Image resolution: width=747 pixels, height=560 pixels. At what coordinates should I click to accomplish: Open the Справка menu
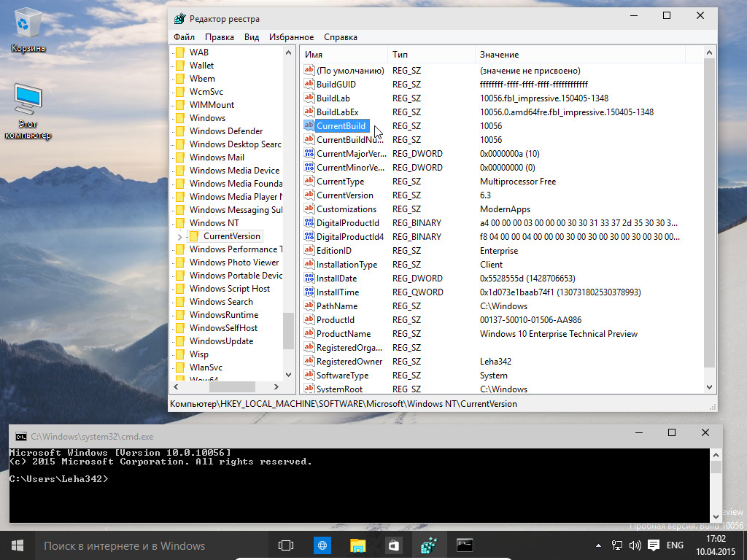(x=341, y=37)
